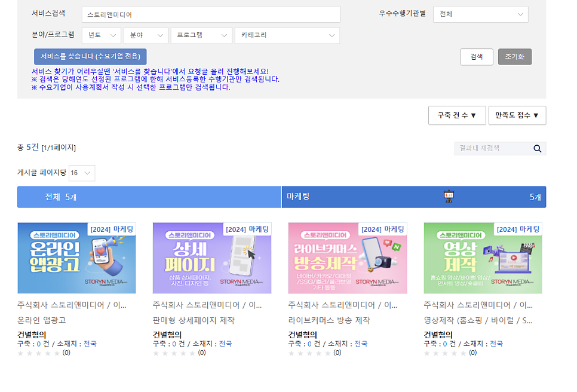Click 건별협의 under 온라인 앱광고
This screenshot has width=577, height=392.
[x=32, y=335]
